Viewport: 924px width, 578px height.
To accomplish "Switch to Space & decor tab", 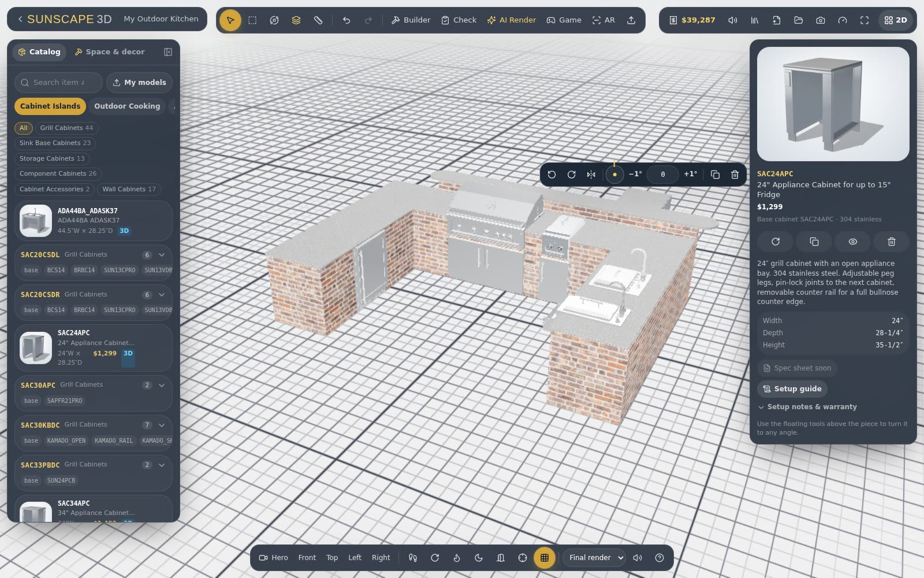I will [110, 52].
